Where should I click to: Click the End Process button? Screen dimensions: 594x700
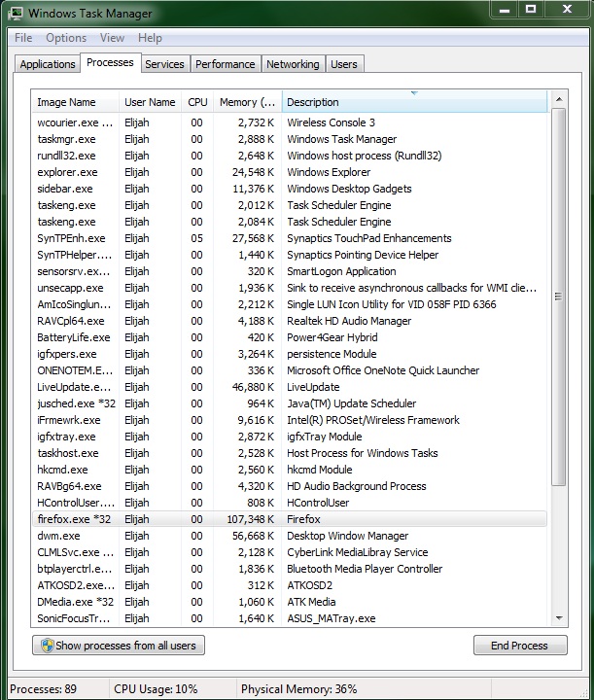520,646
